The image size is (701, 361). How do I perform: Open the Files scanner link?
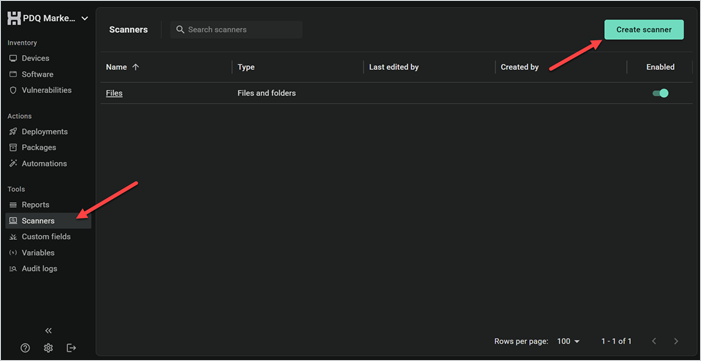114,93
